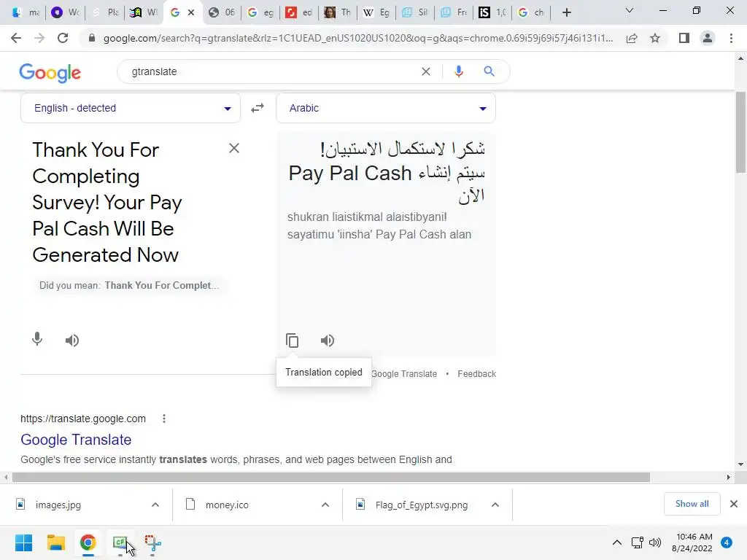Bookmark this page with the star icon
The width and height of the screenshot is (747, 560).
pos(655,38)
